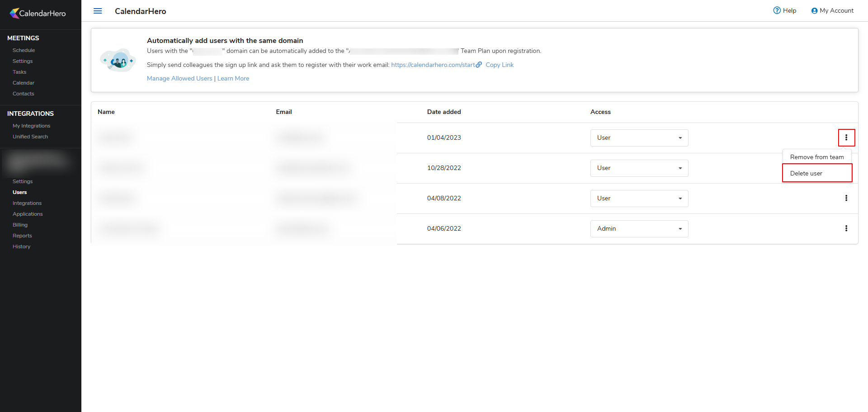Click the chain link icon beside the signup URL
This screenshot has height=412, width=868.
(479, 65)
